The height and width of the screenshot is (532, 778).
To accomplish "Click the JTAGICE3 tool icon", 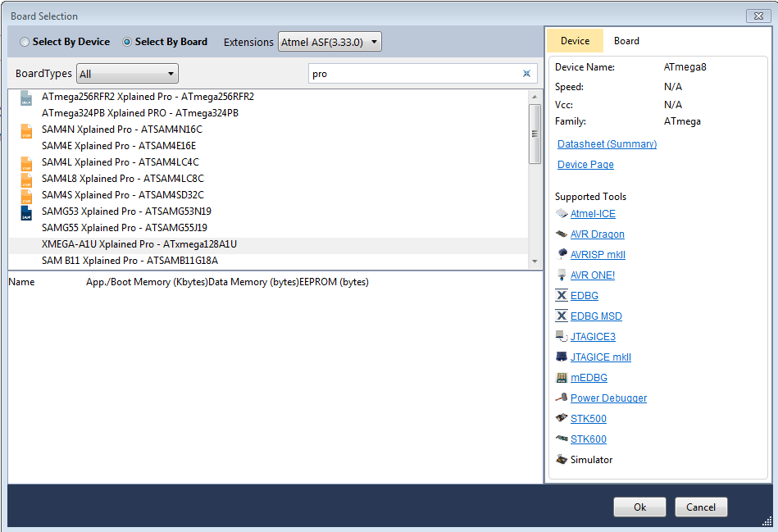I will (562, 336).
